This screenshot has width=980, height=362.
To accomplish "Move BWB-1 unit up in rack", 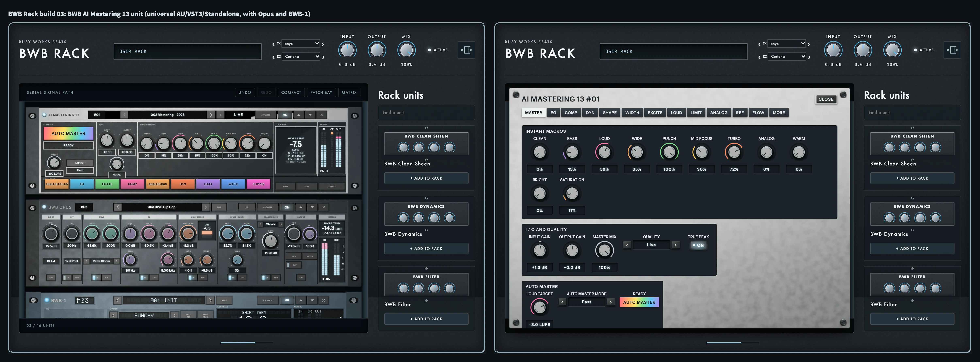I will [300, 300].
